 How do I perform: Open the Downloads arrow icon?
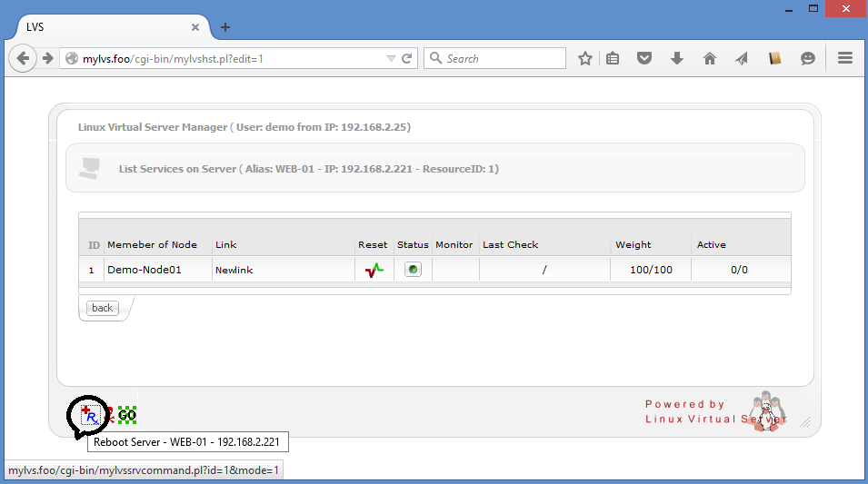677,58
